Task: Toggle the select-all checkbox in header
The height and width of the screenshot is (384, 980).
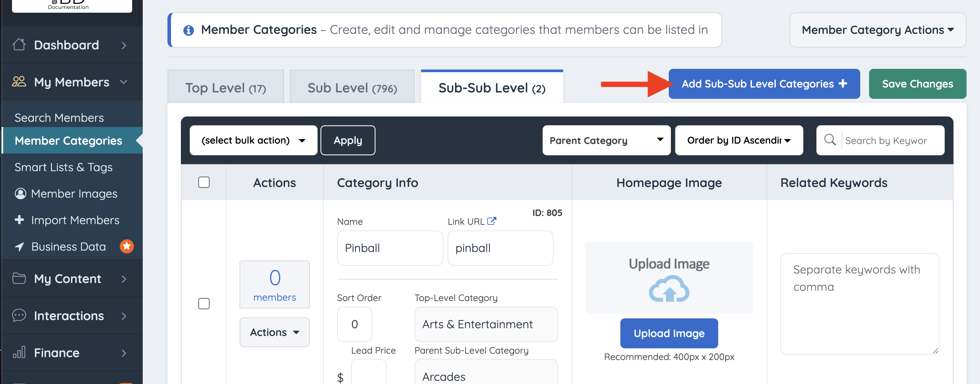Action: (204, 182)
